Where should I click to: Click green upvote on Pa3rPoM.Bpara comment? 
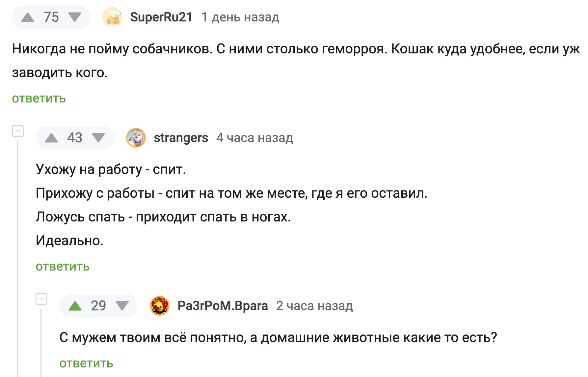[x=75, y=306]
